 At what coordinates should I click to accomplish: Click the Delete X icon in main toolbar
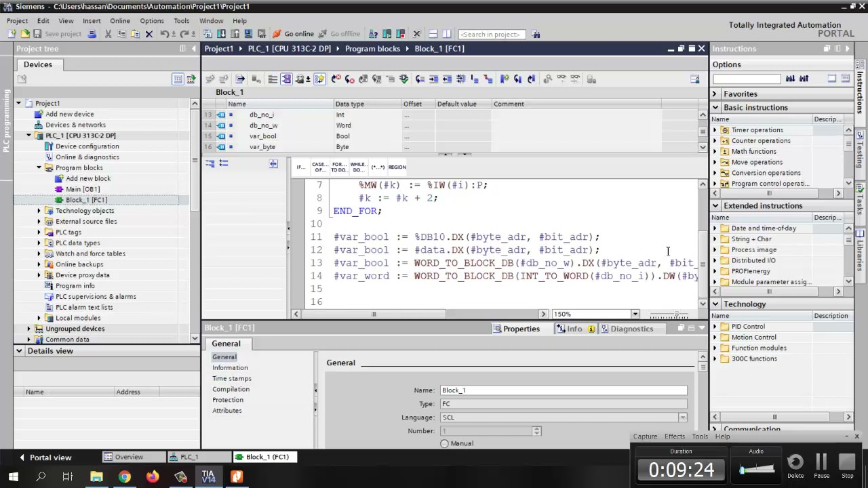149,34
